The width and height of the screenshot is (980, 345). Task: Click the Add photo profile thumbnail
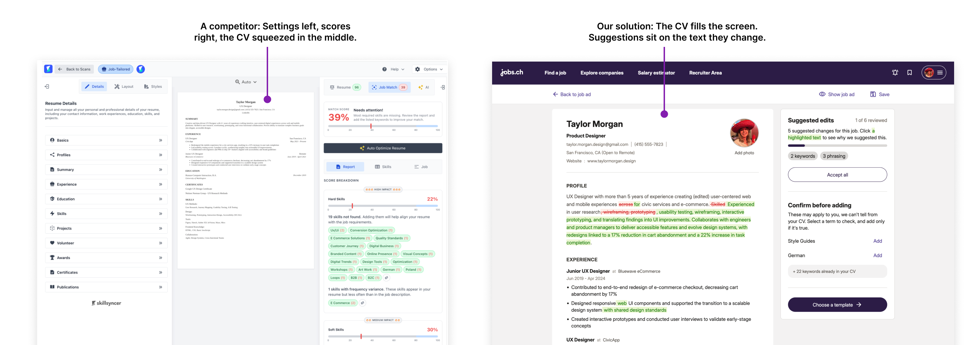pyautogui.click(x=744, y=133)
